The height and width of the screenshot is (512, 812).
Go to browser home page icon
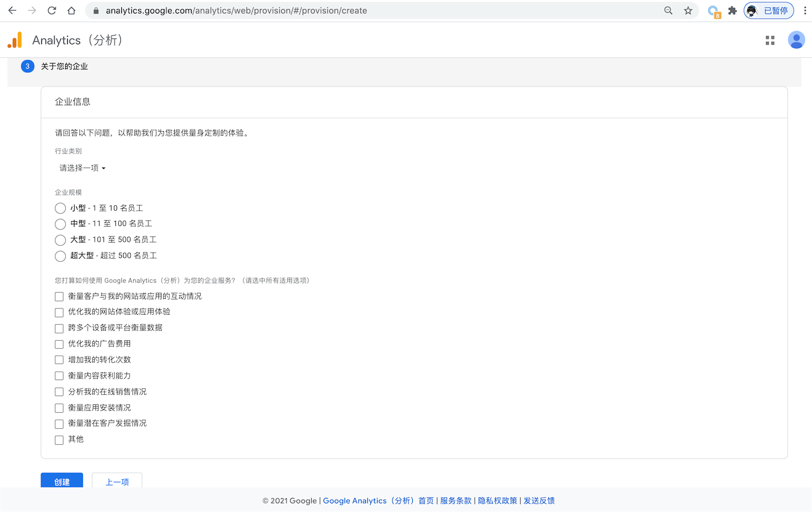tap(71, 10)
